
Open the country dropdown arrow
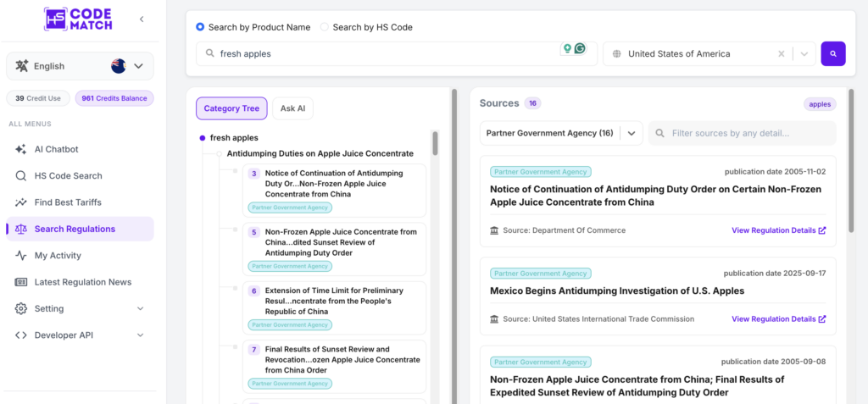click(x=804, y=53)
